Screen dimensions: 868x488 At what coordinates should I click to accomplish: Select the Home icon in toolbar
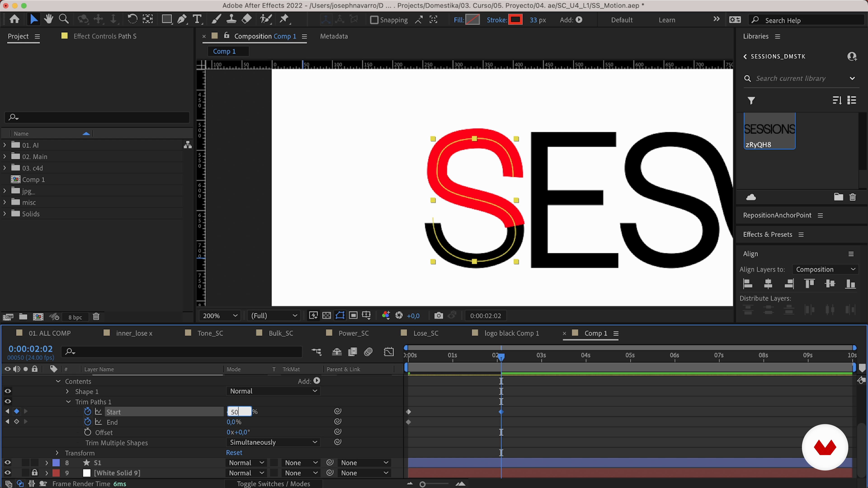pyautogui.click(x=14, y=19)
